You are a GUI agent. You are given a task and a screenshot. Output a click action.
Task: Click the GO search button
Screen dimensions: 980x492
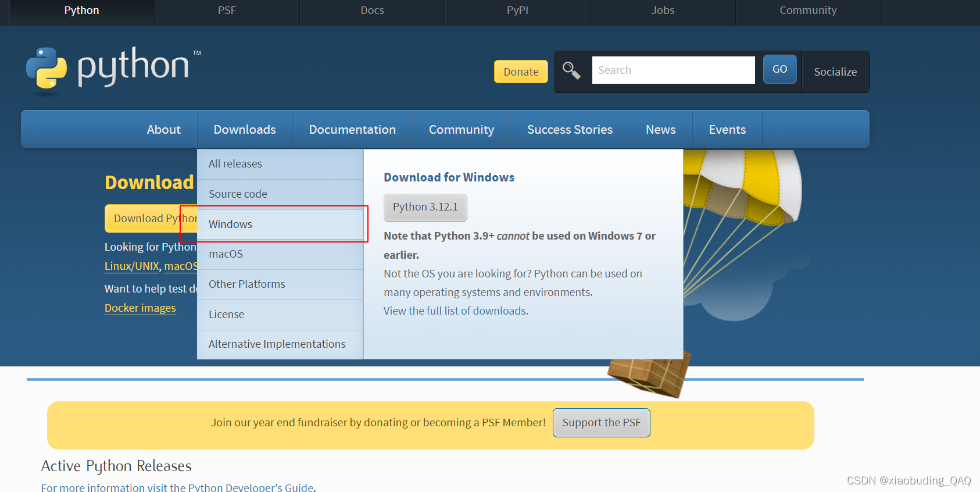(x=779, y=69)
